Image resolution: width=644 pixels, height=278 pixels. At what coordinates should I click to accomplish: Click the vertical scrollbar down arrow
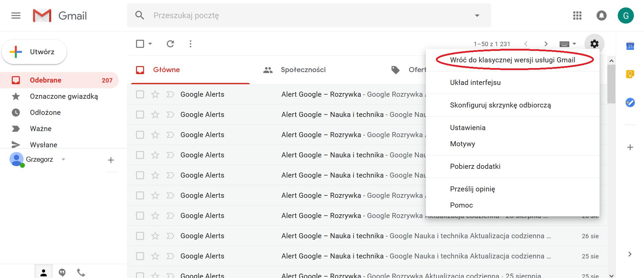[x=611, y=275]
